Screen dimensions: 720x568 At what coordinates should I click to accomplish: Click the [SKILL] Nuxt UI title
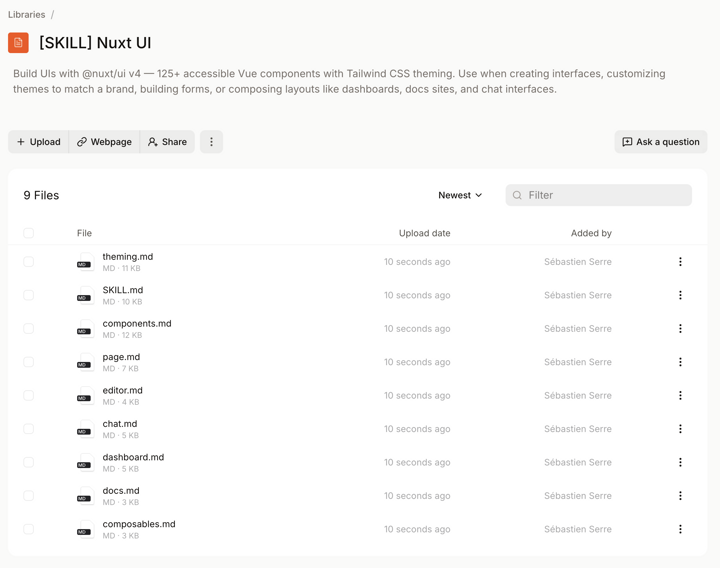(95, 43)
